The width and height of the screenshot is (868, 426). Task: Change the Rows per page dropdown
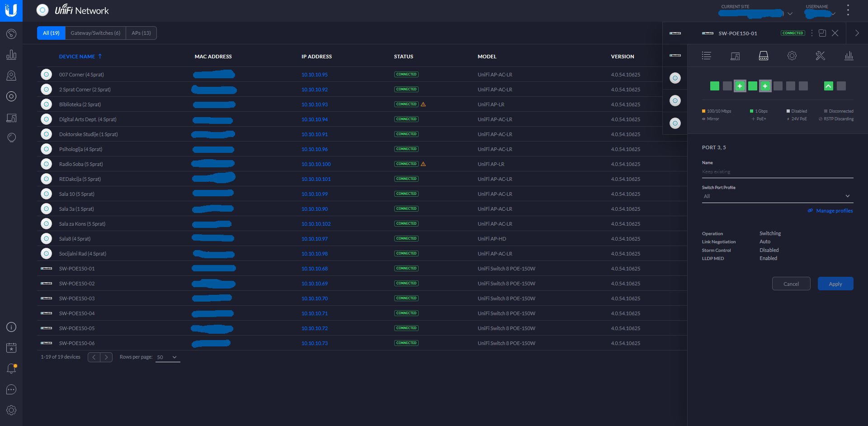(167, 357)
